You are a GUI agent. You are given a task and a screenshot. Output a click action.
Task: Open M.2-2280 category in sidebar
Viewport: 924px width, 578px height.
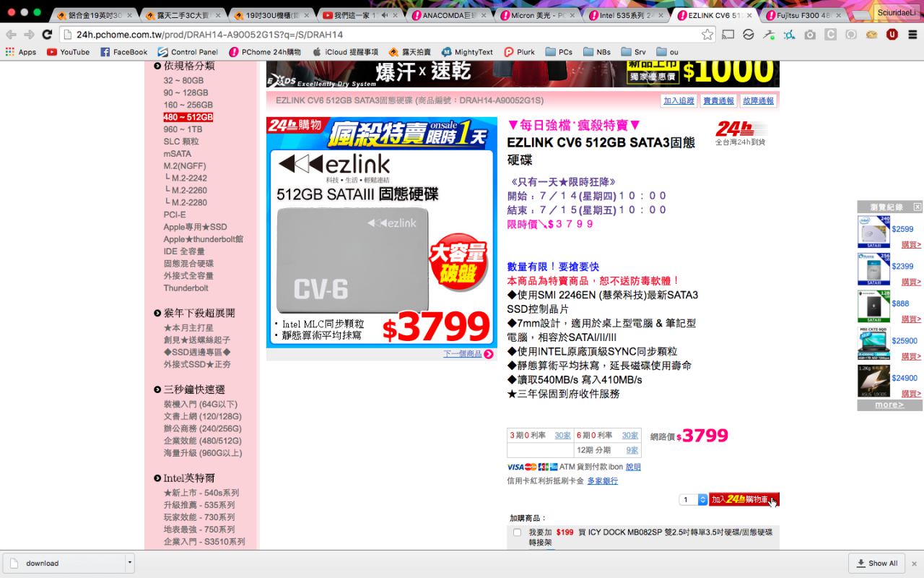pos(189,202)
